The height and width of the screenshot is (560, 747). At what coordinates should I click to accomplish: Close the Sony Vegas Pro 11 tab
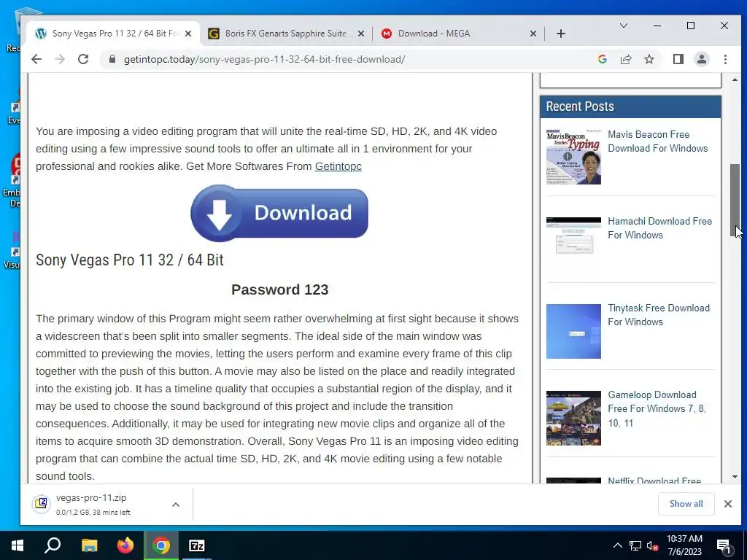click(188, 34)
